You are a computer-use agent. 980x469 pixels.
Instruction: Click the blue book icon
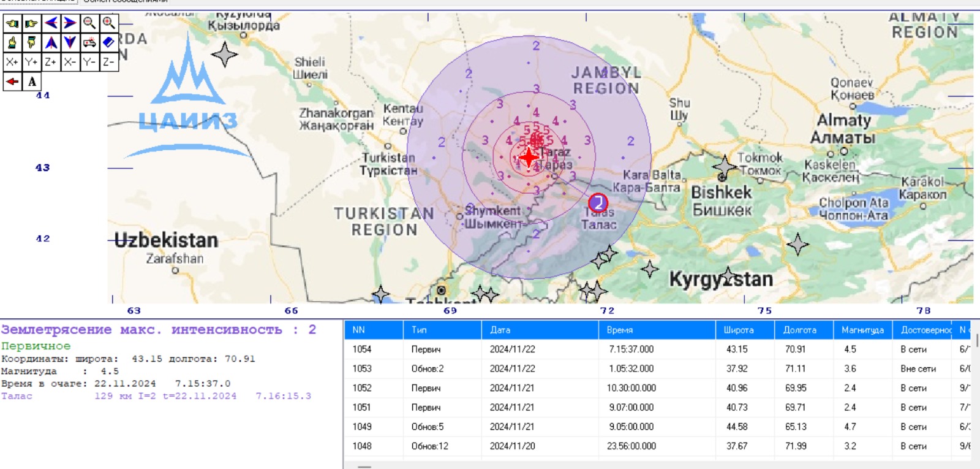pyautogui.click(x=109, y=42)
